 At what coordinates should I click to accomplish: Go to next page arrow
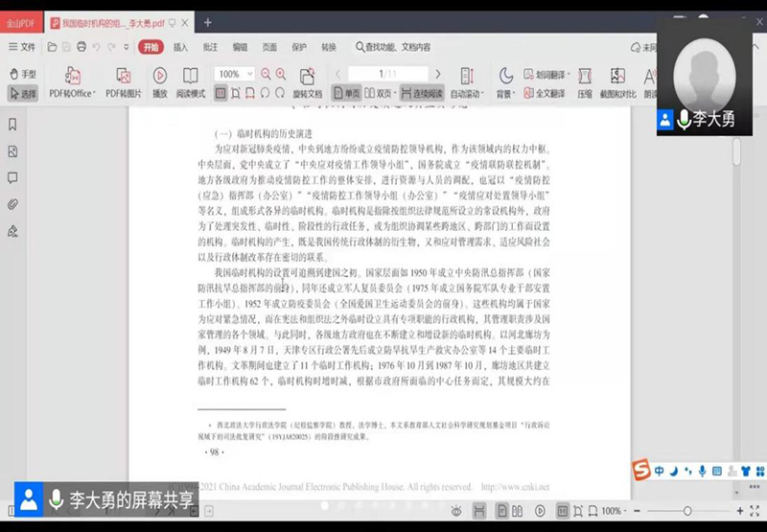click(439, 74)
